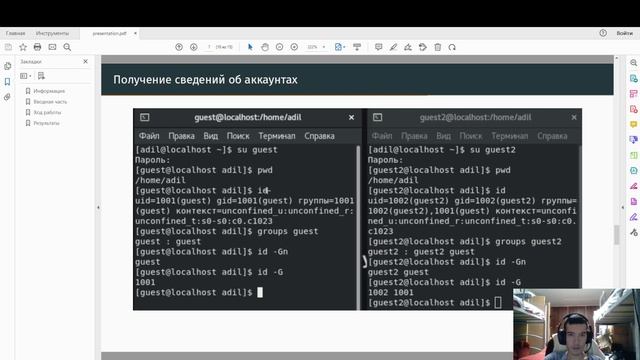Switch to the Главная tab

point(16,33)
